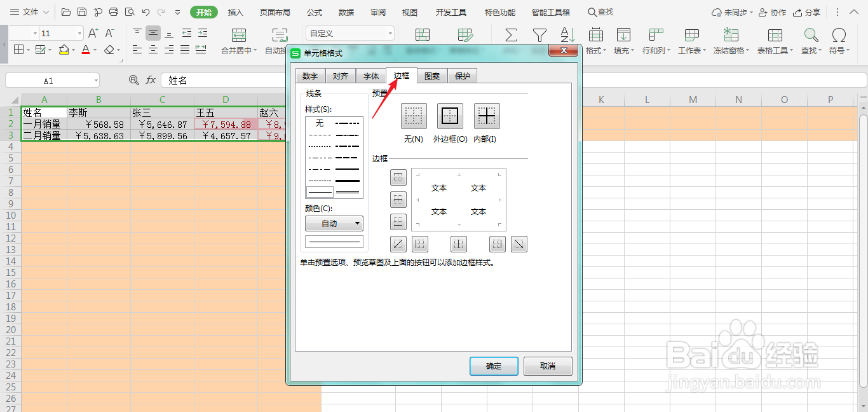This screenshot has width=868, height=412.
Task: Switch to the 图案 tab
Action: (x=431, y=76)
